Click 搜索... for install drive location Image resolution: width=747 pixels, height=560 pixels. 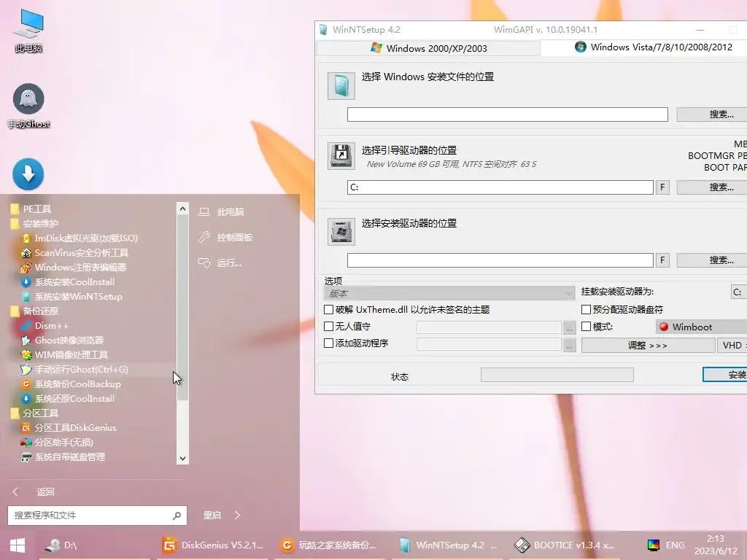(x=712, y=260)
